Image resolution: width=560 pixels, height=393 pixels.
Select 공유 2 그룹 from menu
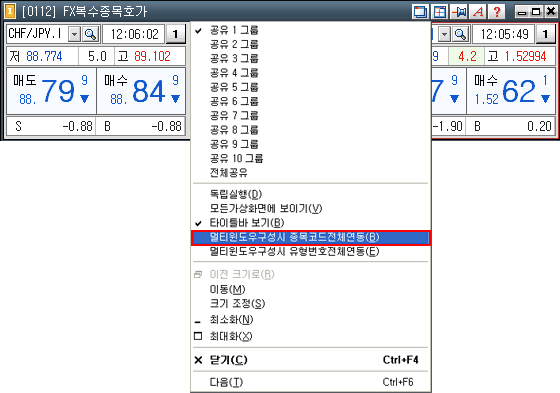coord(310,44)
